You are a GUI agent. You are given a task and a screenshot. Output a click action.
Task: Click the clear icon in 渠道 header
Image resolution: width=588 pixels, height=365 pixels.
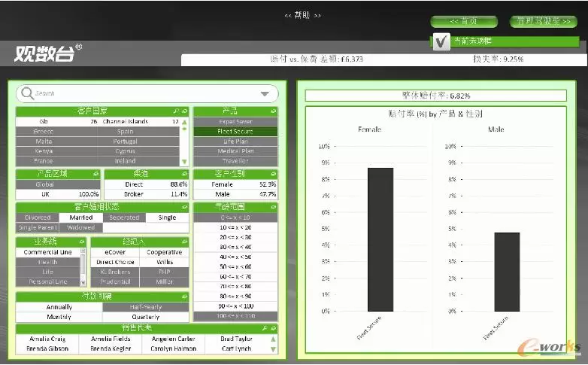(184, 174)
